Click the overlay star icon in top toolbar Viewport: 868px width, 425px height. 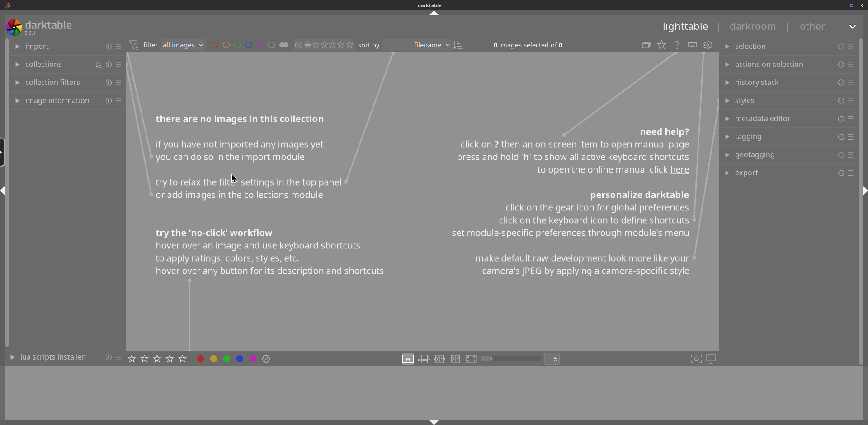[661, 45]
